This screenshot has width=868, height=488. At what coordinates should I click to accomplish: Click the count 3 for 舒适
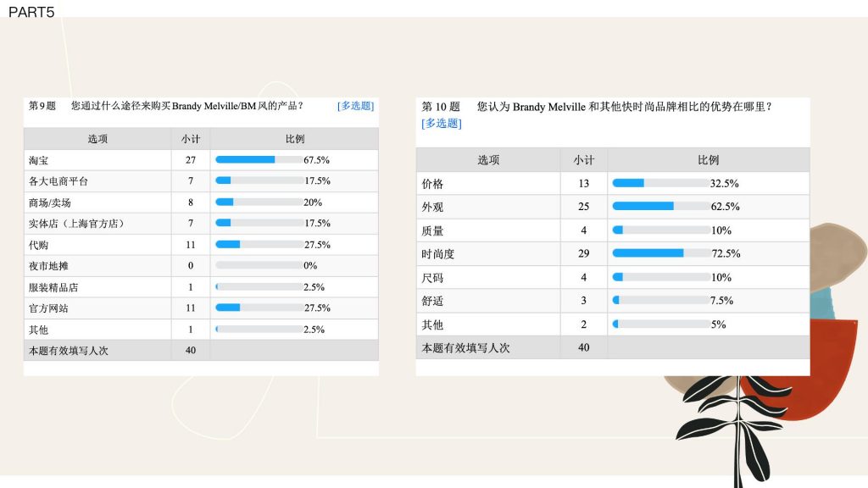[x=583, y=301]
